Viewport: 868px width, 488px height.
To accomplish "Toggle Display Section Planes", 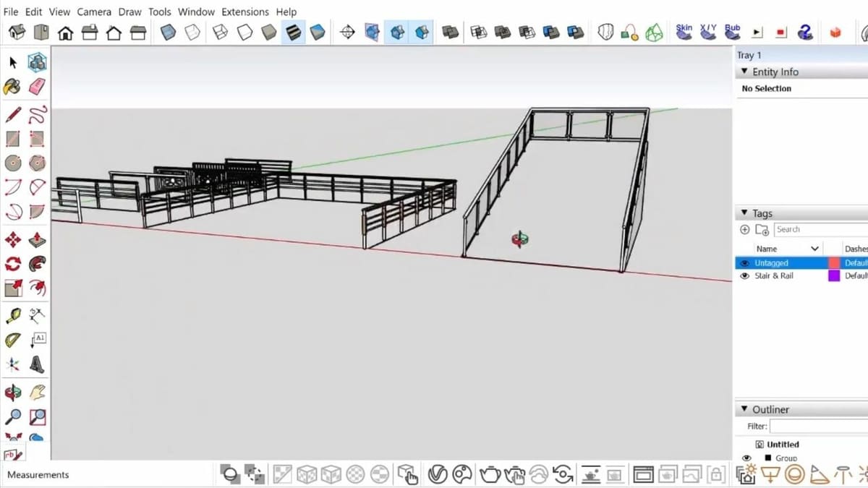I will pyautogui.click(x=372, y=33).
